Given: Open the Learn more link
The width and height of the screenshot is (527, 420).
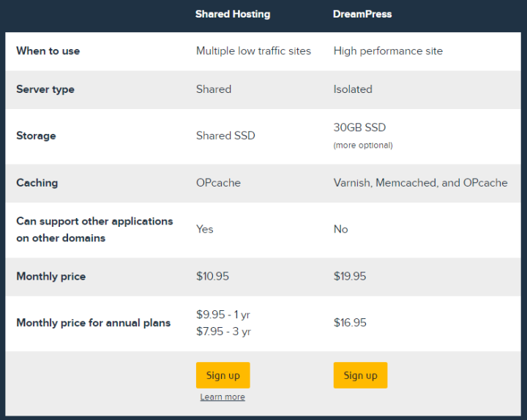Looking at the screenshot, I should (x=223, y=397).
